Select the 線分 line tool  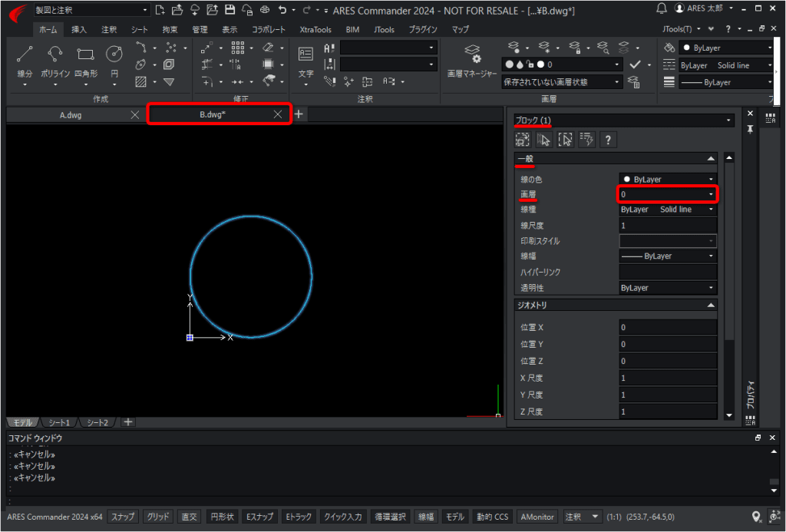(25, 60)
